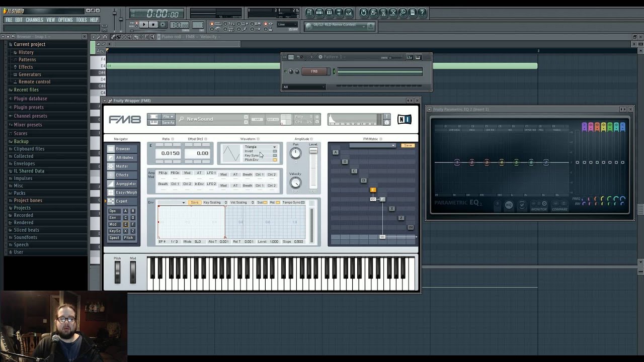Viewport: 644px width, 362px height.
Task: Click the FM8 channel button in Pattern 1
Action: [314, 71]
